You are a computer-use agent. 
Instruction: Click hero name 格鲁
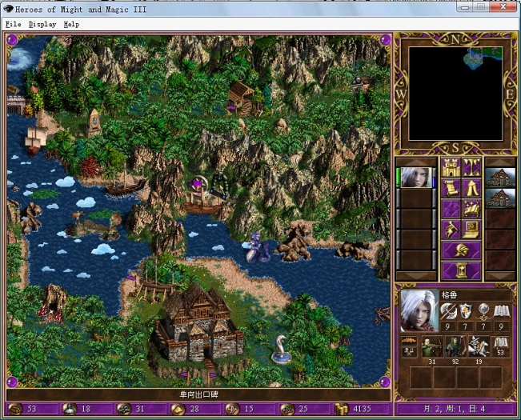click(x=449, y=295)
